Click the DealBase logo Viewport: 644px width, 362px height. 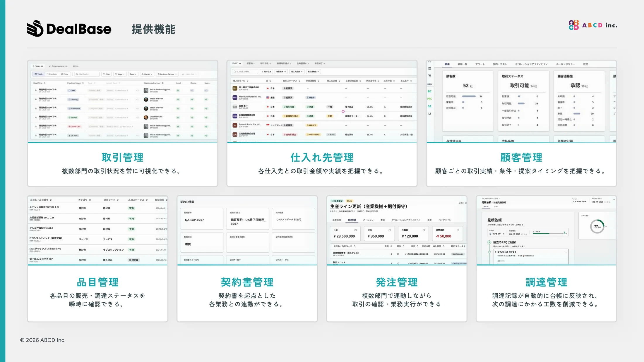click(x=69, y=29)
